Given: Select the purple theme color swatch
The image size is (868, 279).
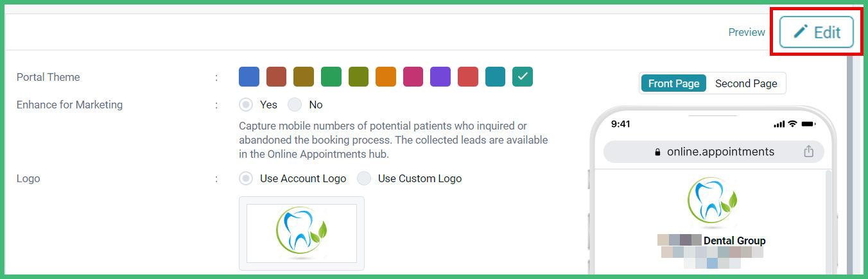Looking at the screenshot, I should tap(440, 77).
